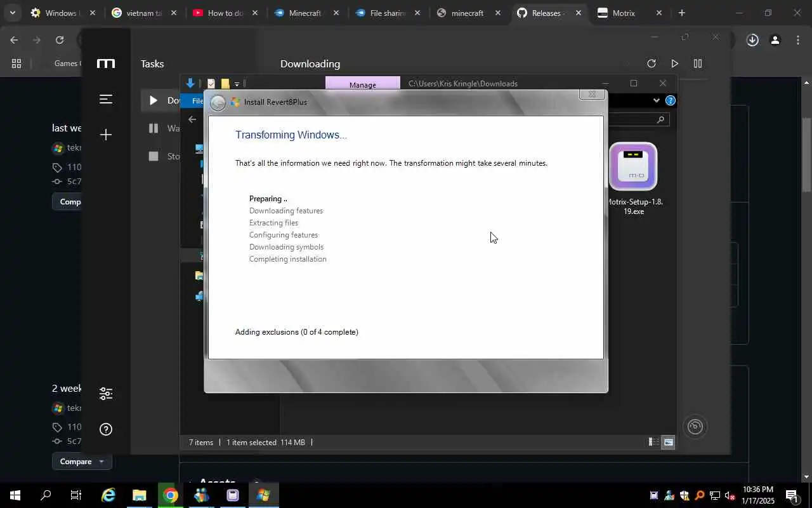Click the Compare button on GitHub page

click(82, 462)
